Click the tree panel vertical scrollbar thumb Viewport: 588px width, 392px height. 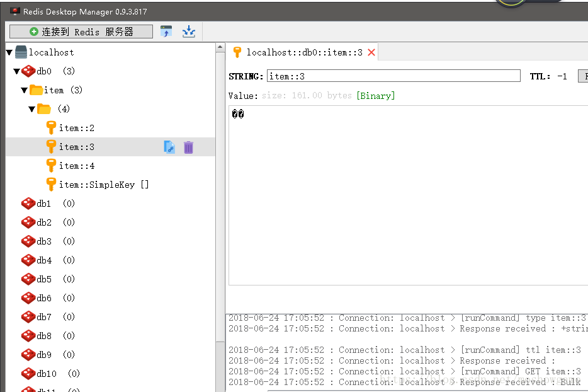(220, 197)
